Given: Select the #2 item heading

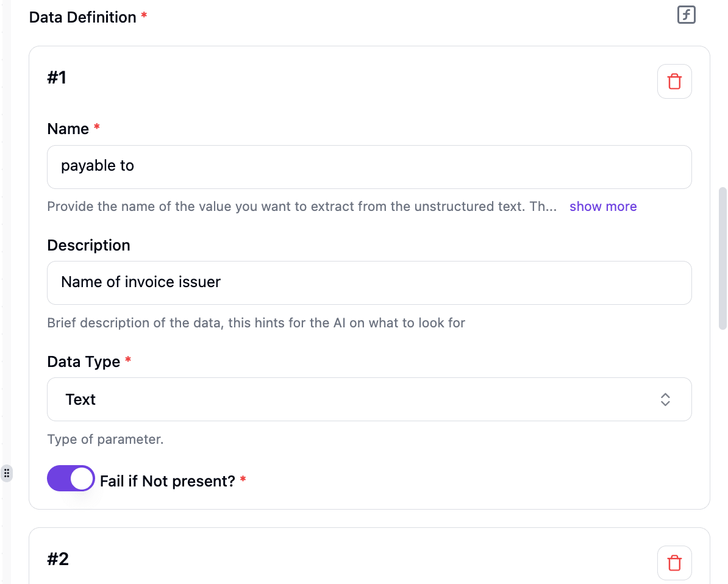Looking at the screenshot, I should point(58,559).
